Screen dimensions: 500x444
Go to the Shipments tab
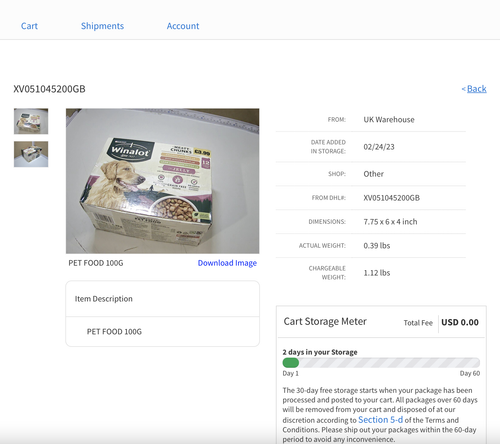[x=102, y=26]
